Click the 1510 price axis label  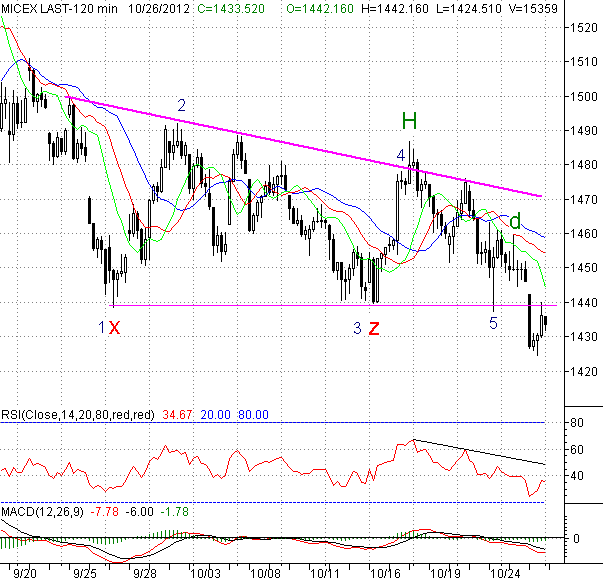(x=584, y=62)
